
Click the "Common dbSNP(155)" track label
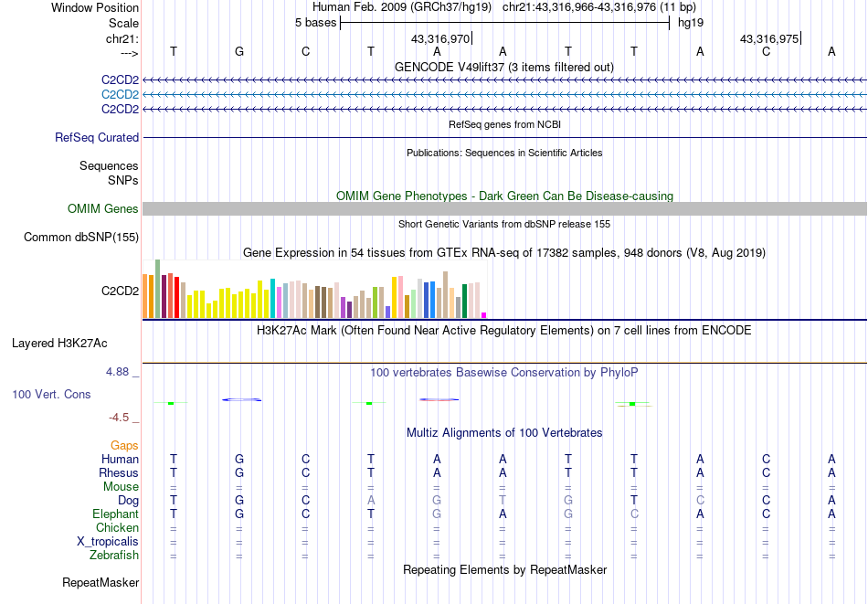pos(81,237)
